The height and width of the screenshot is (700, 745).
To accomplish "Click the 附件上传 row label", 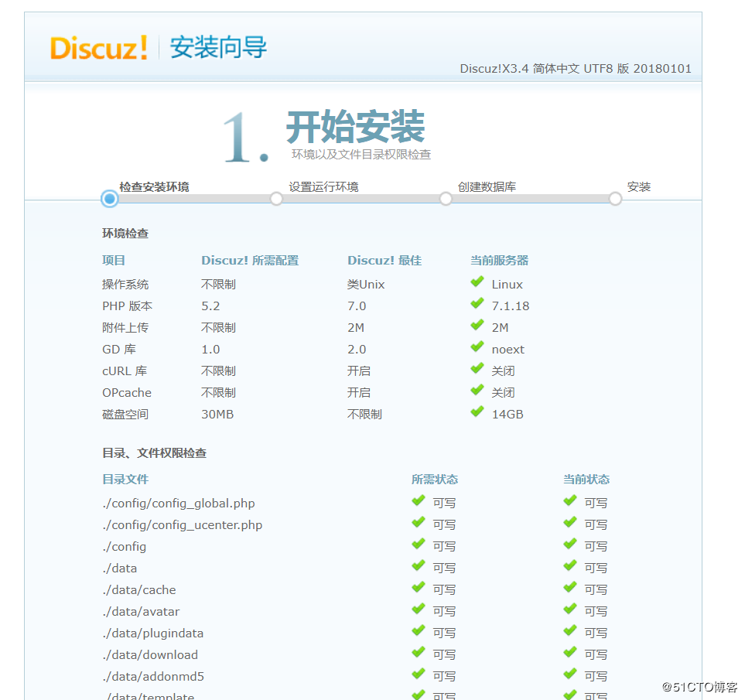I will [125, 328].
